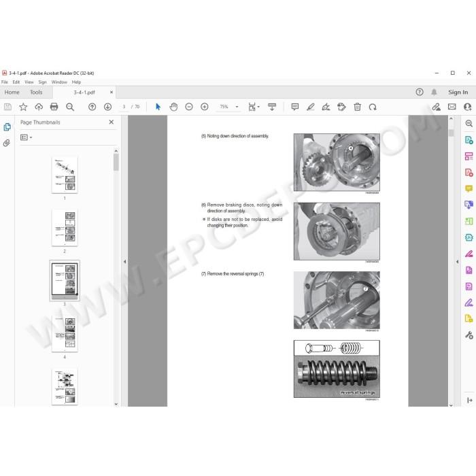This screenshot has width=476, height=476.
Task: Toggle scrolling mode icon
Action: click(x=272, y=107)
